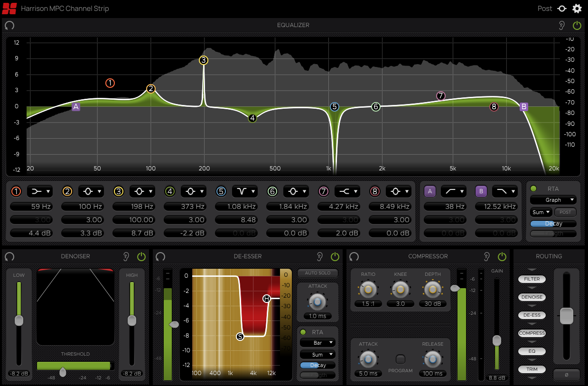The width and height of the screenshot is (588, 386).
Task: Toggle Denoiser power button
Action: (x=141, y=256)
